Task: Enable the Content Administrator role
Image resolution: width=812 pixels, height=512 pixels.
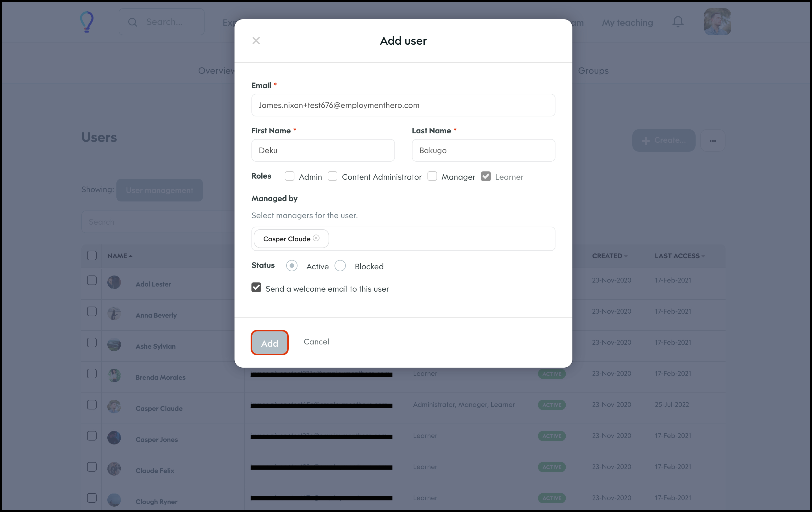Action: tap(333, 176)
